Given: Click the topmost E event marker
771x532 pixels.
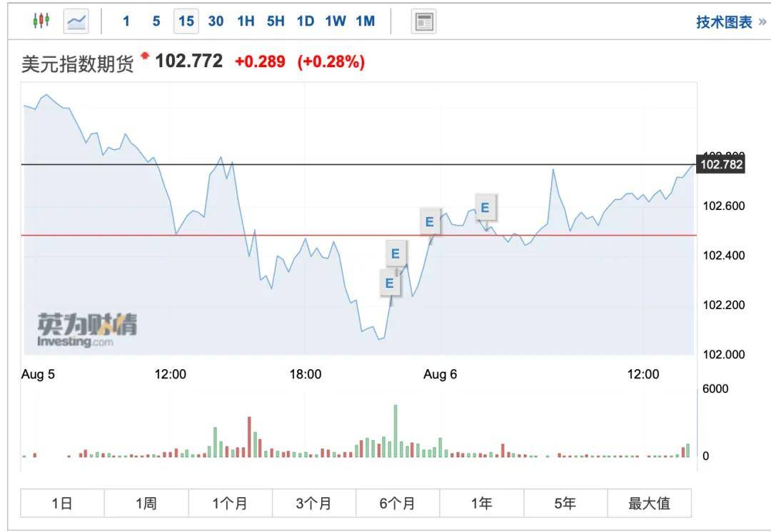Looking at the screenshot, I should 485,208.
